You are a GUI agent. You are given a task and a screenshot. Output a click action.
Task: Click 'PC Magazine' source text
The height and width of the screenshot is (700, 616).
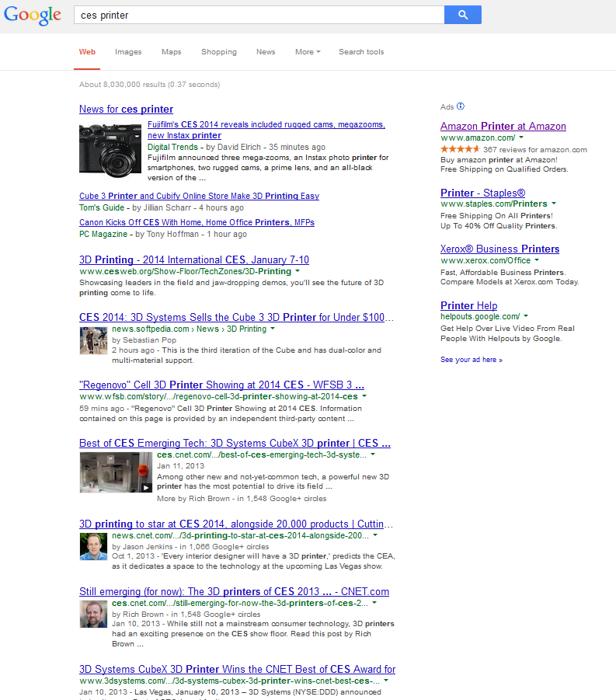103,234
